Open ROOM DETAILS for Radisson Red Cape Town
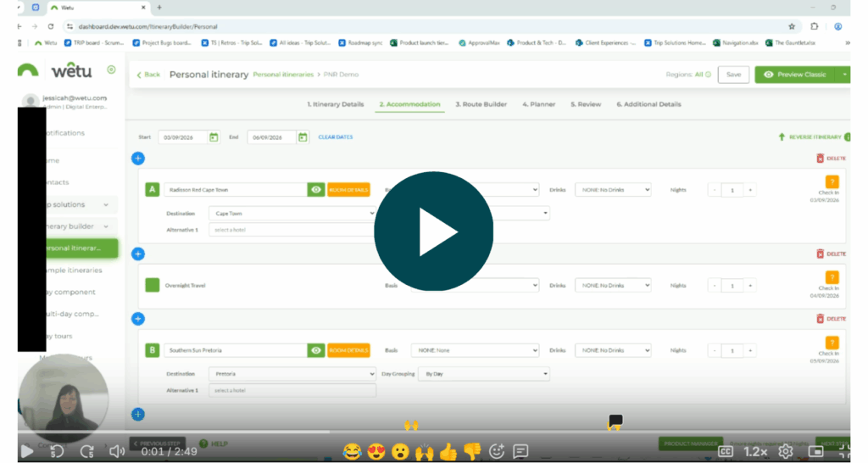The width and height of the screenshot is (868, 463). click(x=348, y=189)
